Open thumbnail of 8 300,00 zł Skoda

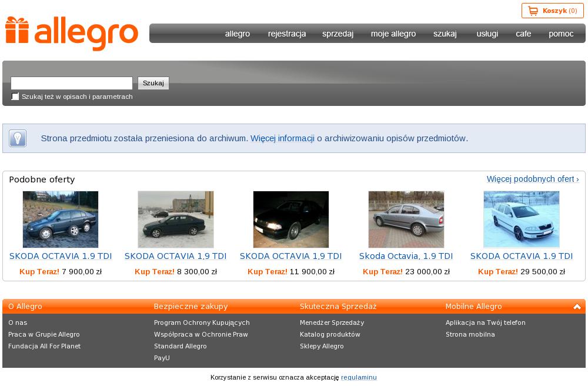tap(175, 220)
